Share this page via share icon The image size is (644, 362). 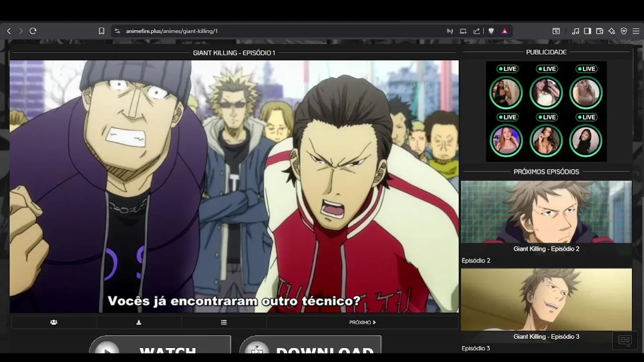[x=476, y=31]
